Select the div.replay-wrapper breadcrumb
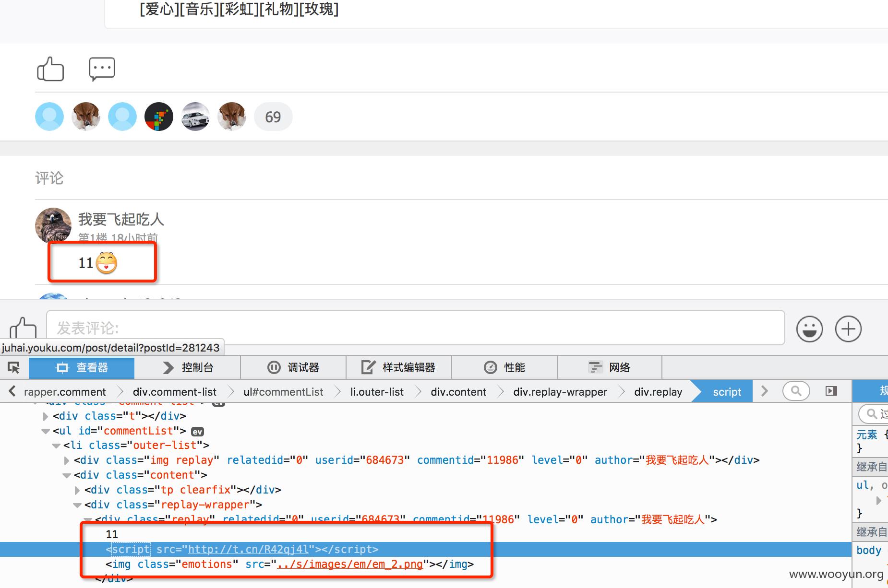Viewport: 888px width, 588px height. click(560, 392)
